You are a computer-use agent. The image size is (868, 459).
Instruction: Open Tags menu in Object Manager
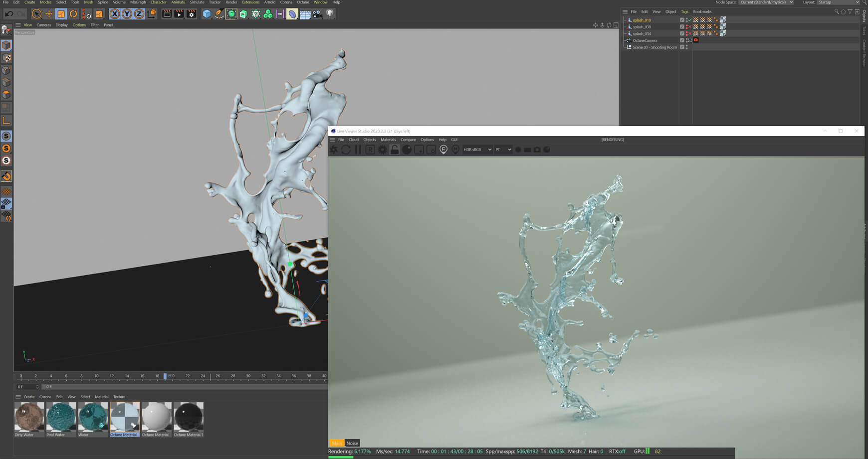pyautogui.click(x=684, y=11)
